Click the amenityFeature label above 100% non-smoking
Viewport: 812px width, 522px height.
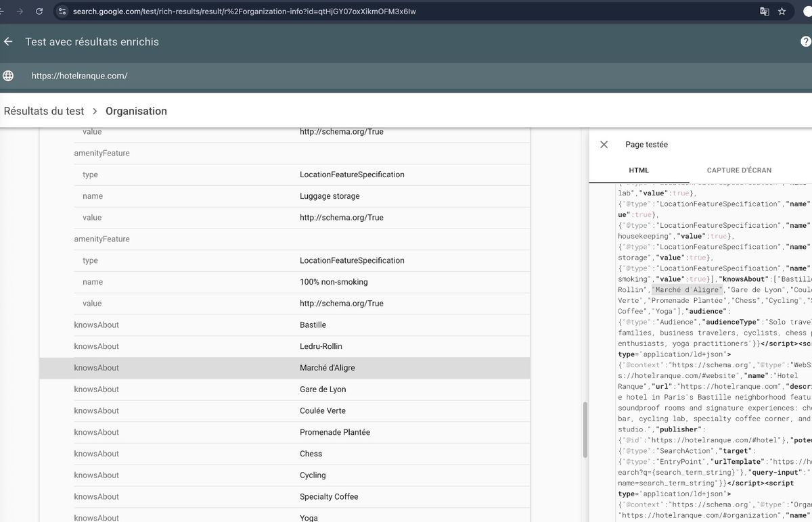click(101, 239)
